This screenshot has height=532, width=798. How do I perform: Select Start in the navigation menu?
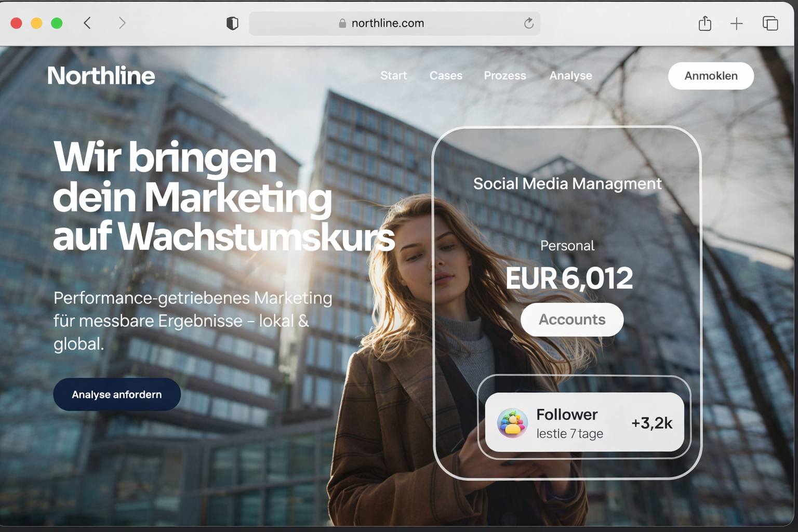394,76
